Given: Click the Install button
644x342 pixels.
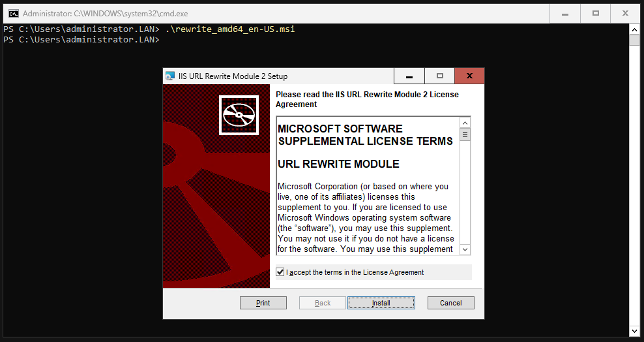Looking at the screenshot, I should pyautogui.click(x=381, y=303).
